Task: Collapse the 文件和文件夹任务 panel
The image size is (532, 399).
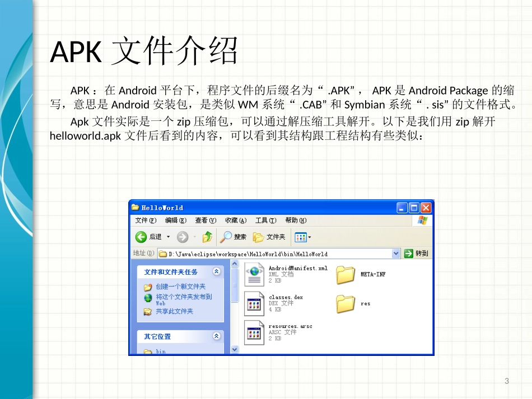Action: click(217, 271)
